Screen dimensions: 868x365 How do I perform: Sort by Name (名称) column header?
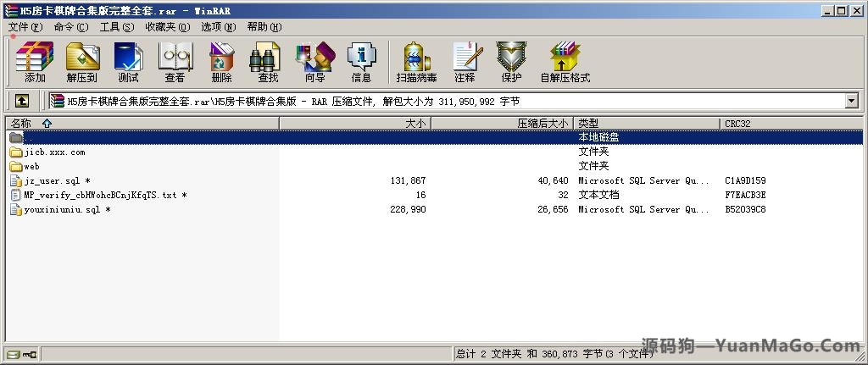point(142,124)
